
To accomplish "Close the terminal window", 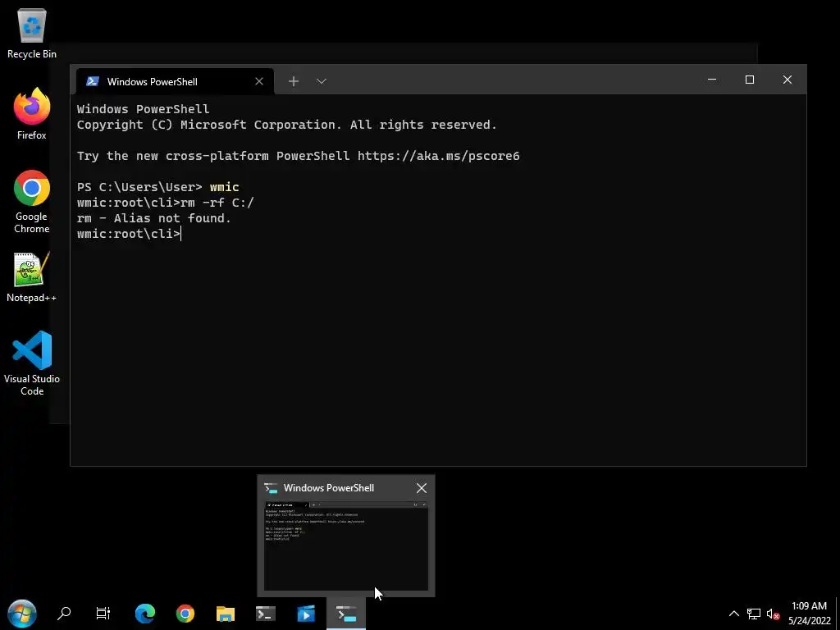I will pos(787,80).
